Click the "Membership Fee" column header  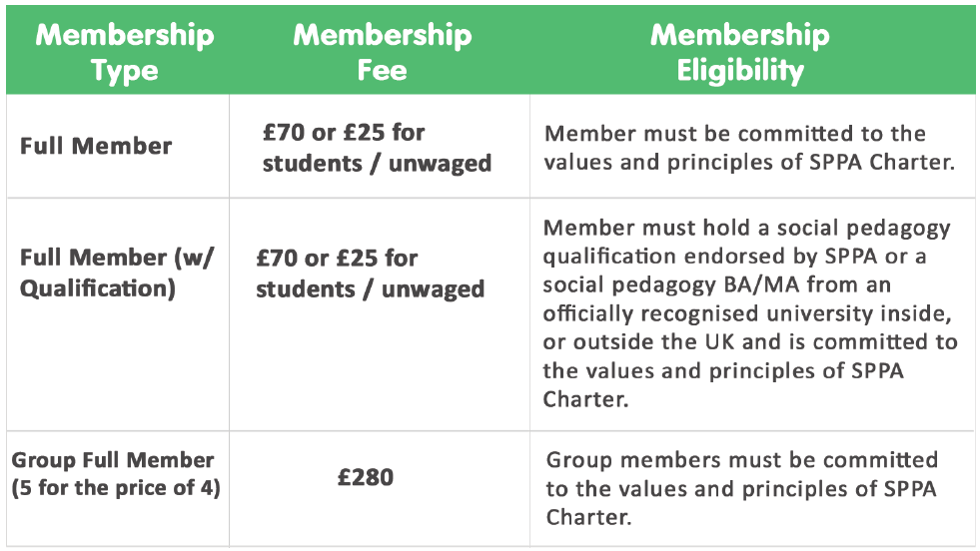(x=382, y=53)
